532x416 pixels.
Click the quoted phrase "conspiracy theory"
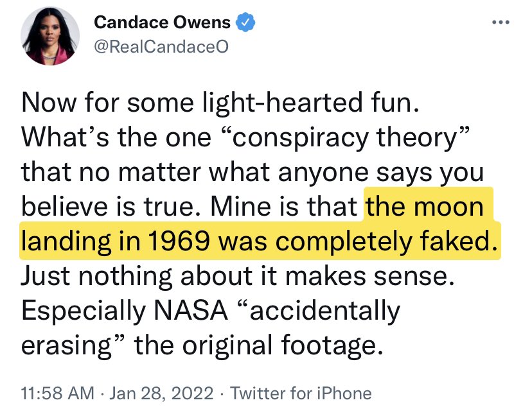346,137
